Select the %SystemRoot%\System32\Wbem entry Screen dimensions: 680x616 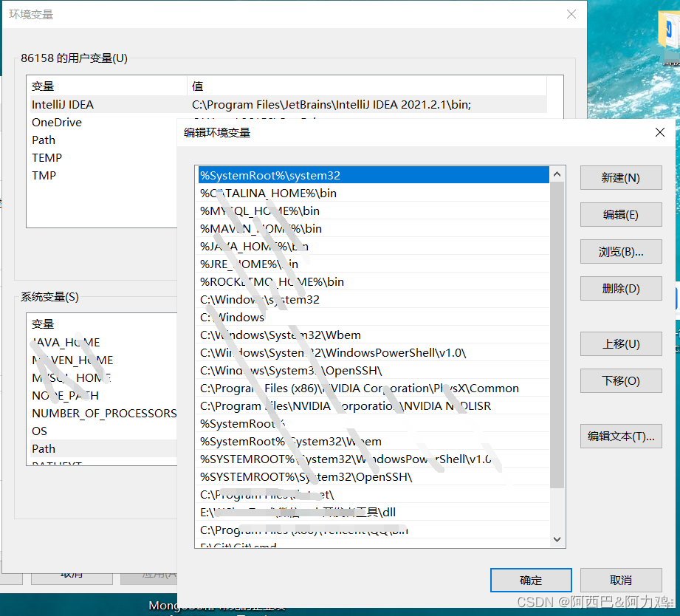click(x=374, y=442)
